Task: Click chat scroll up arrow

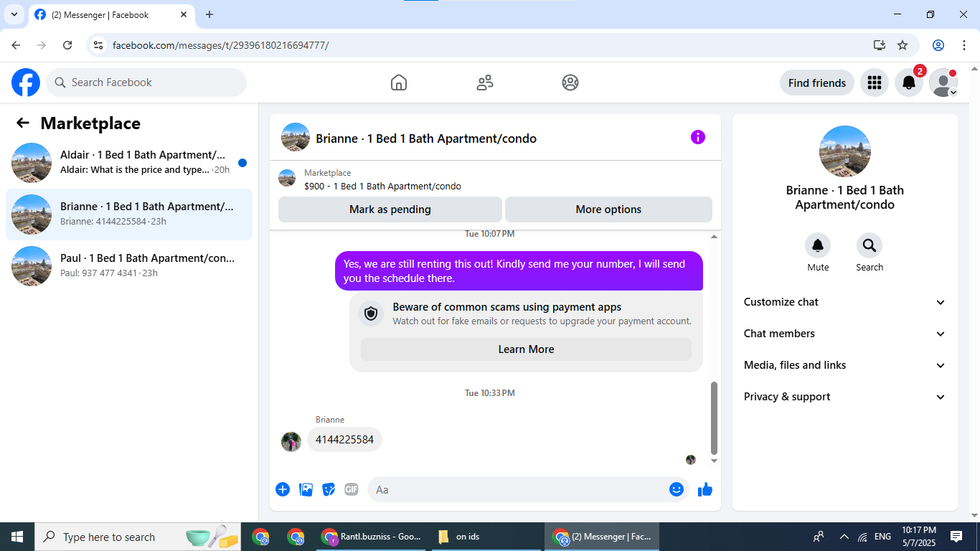Action: [x=714, y=237]
